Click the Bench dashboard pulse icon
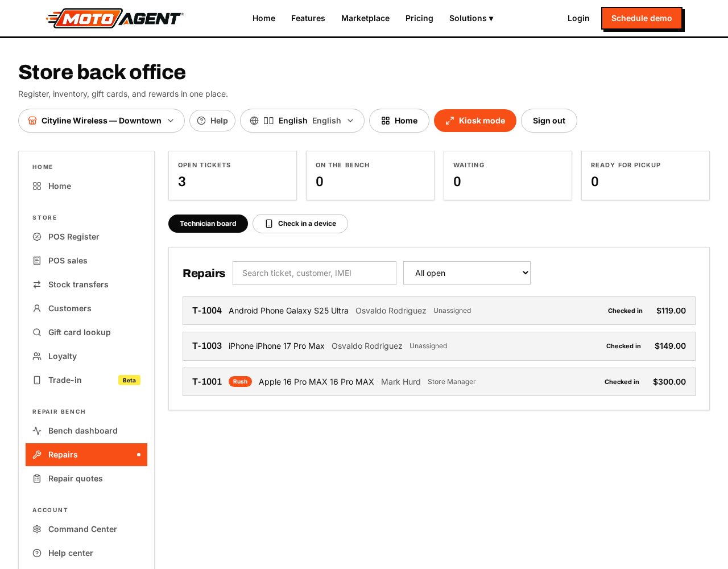Image resolution: width=728 pixels, height=569 pixels. (x=37, y=431)
